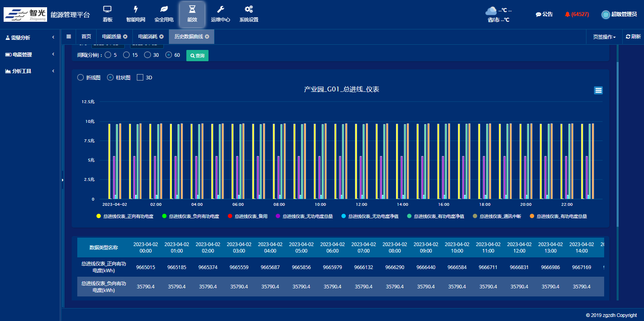Click the 刷新 refresh button
The height and width of the screenshot is (321, 644).
(633, 37)
